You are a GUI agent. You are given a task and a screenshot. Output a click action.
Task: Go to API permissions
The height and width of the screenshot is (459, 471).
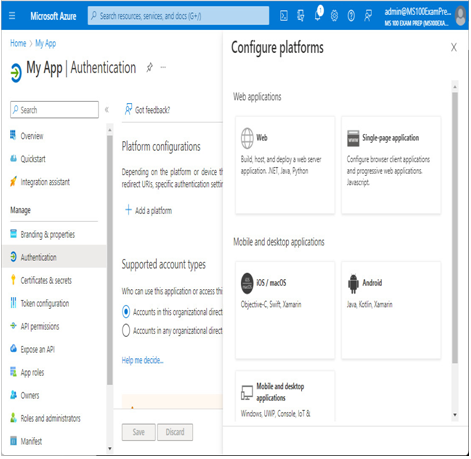tap(40, 326)
